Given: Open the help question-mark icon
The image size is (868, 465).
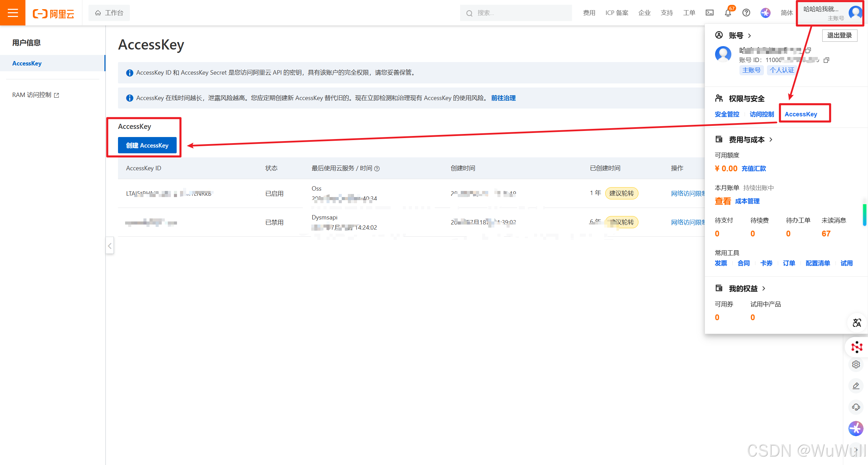Looking at the screenshot, I should (x=746, y=13).
